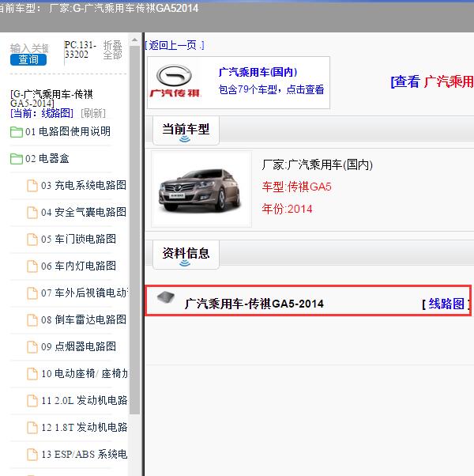Viewport: 474px width, 476px height.
Task: Open the 线路图 link for GA5-2014
Action: [446, 304]
